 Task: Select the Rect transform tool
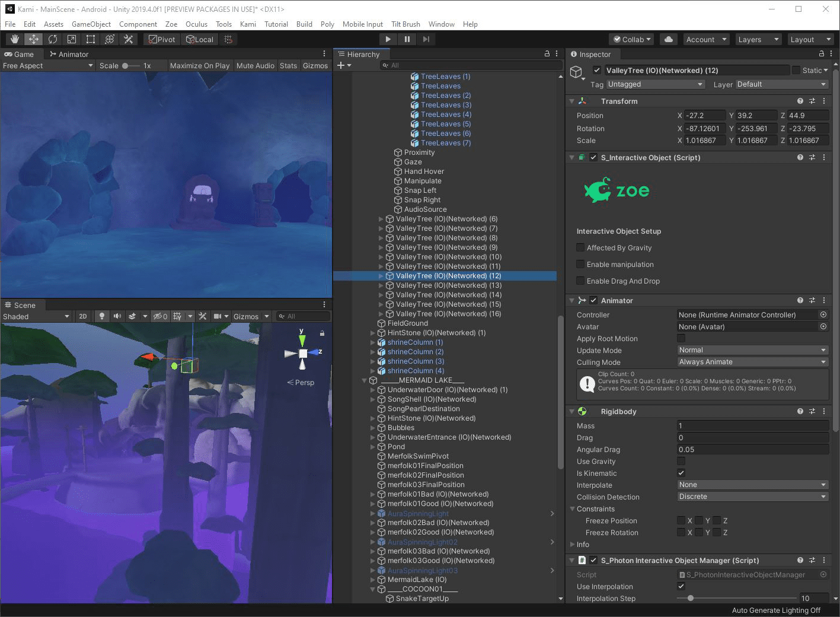coord(91,39)
